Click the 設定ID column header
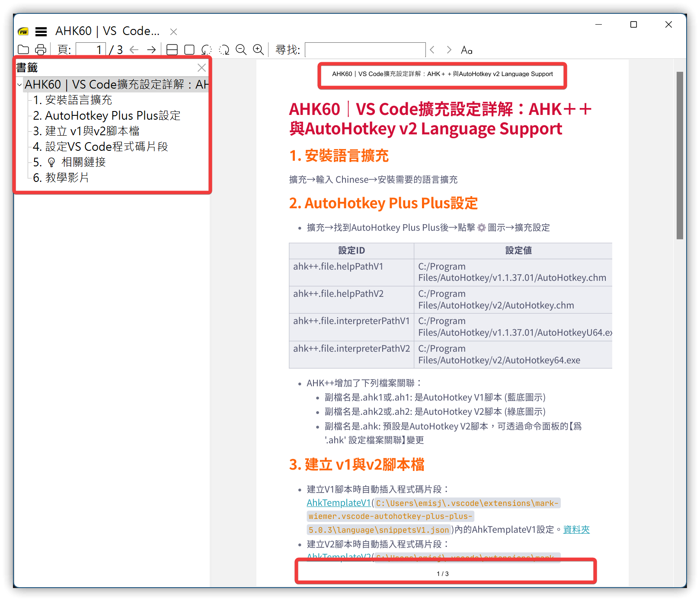 (x=352, y=251)
